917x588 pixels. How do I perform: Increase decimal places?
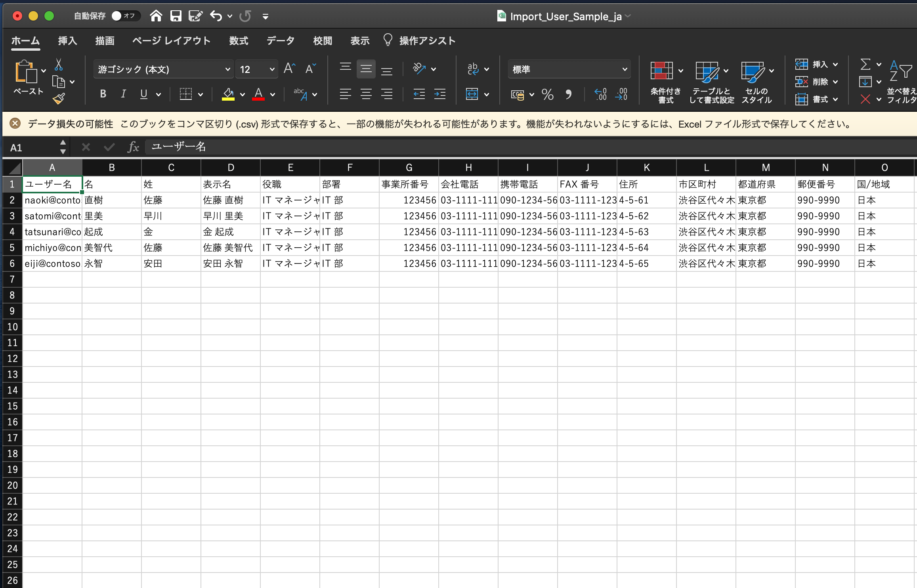[601, 94]
